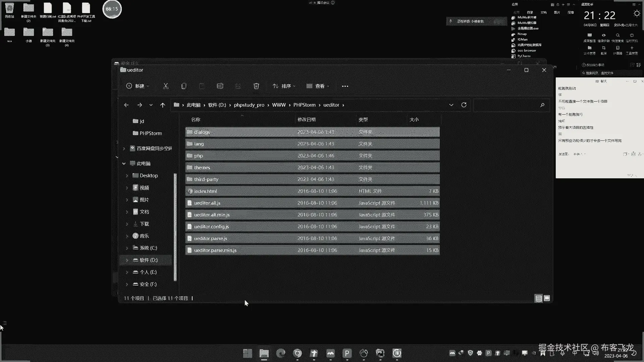The width and height of the screenshot is (644, 362).
Task: Open the View (查看) dropdown
Action: point(317,86)
